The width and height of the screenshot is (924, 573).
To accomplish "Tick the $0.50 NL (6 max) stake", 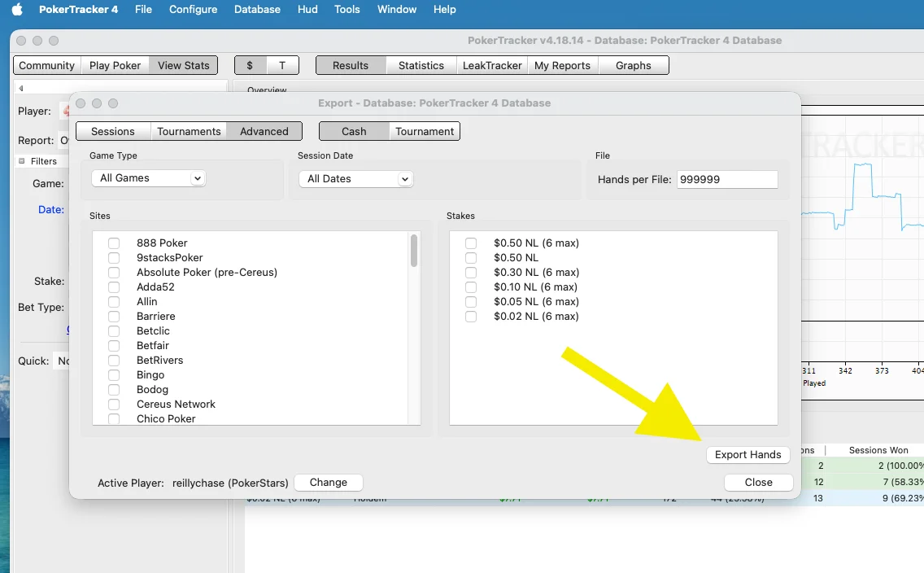I will click(x=471, y=243).
